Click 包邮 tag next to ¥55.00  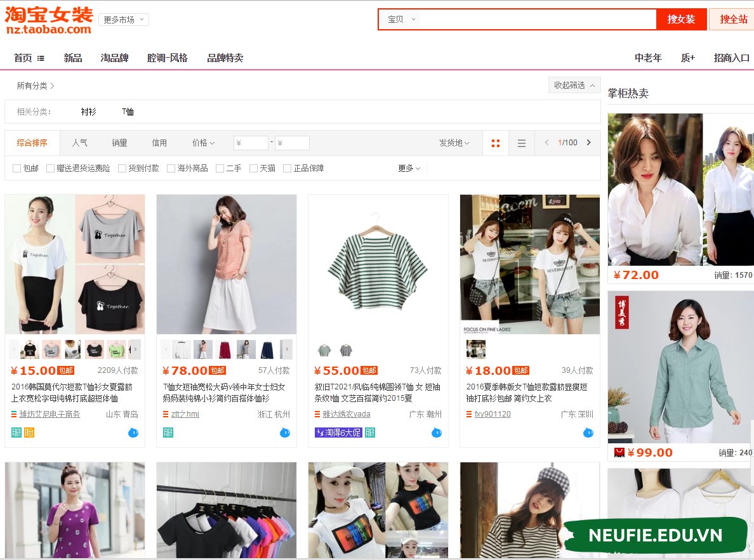pos(369,370)
